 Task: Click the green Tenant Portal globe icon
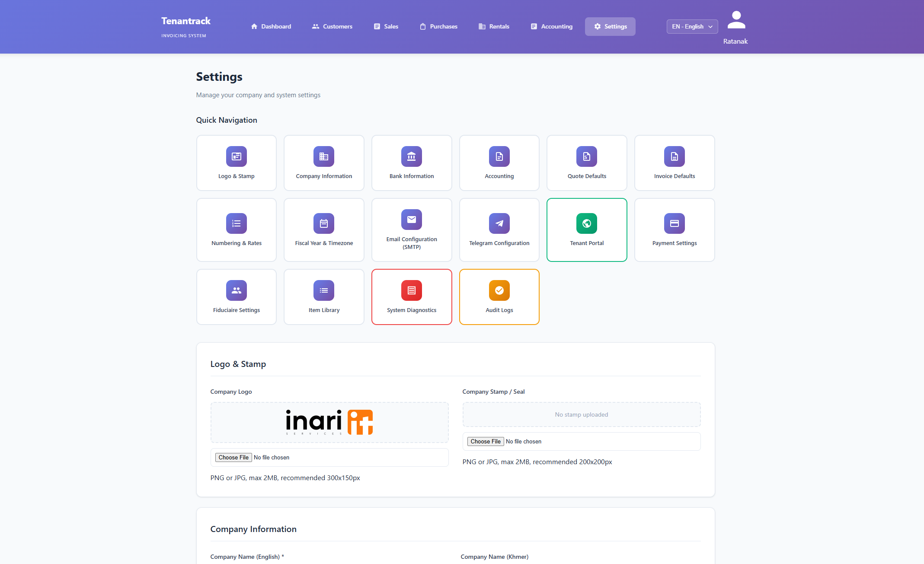pos(586,223)
